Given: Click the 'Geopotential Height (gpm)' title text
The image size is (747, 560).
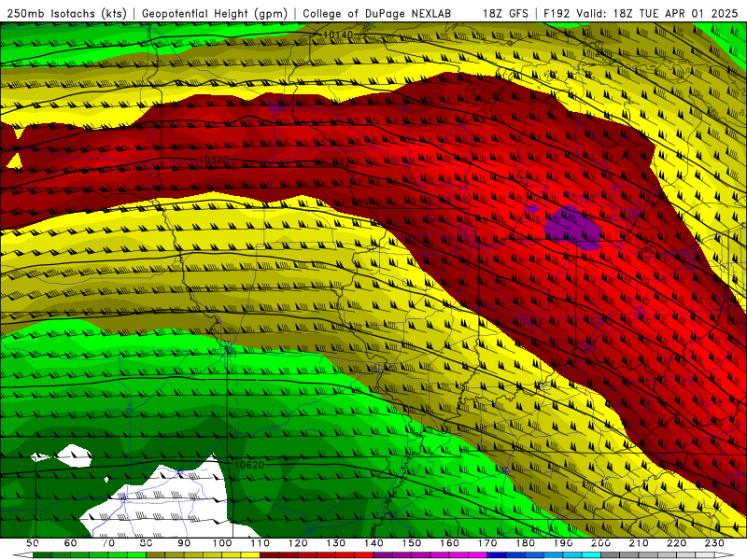Looking at the screenshot, I should coord(215,14).
